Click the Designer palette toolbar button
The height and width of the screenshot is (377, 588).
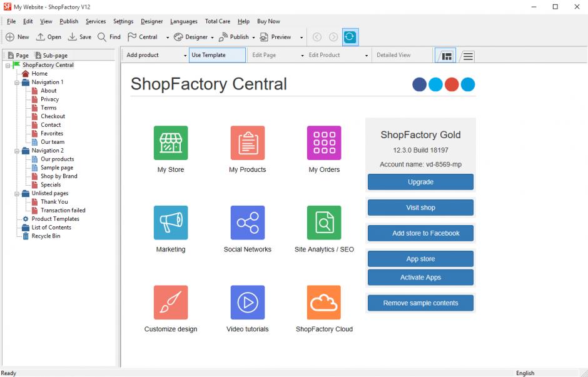(x=191, y=37)
